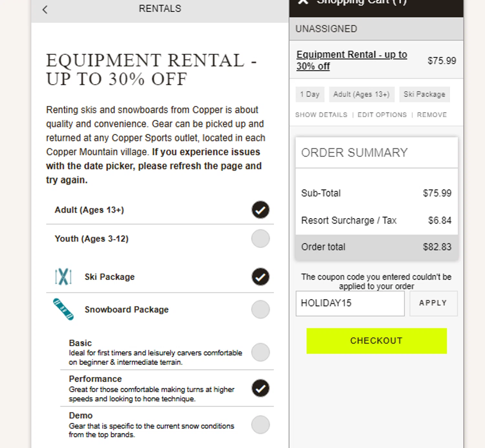
Task: Select Youth (Ages 3-12) option
Action: point(260,239)
